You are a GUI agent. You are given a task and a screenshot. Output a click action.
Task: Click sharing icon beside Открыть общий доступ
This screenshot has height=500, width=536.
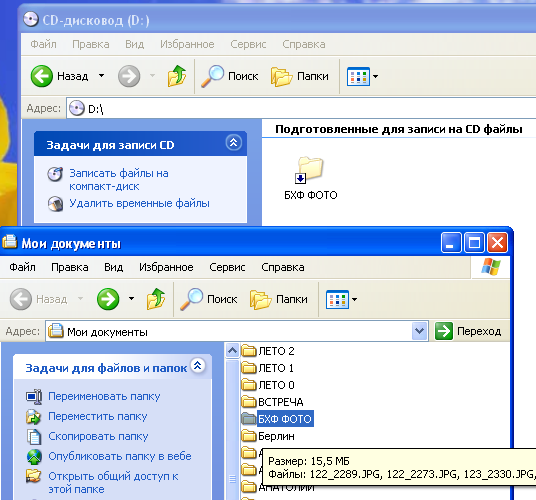34,476
